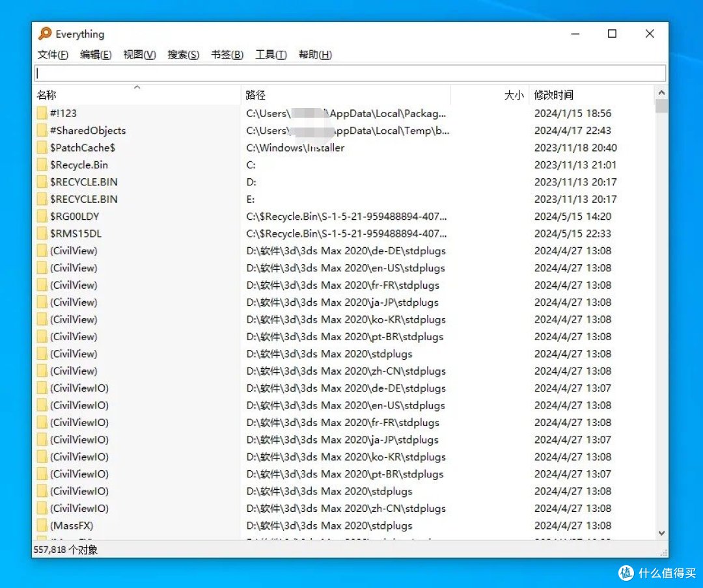Sort by the 路径 column header

tap(346, 95)
